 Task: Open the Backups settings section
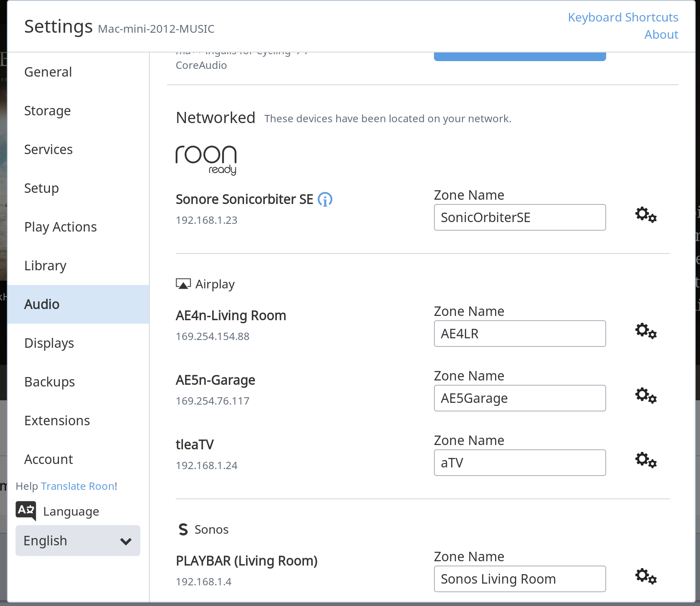(50, 382)
